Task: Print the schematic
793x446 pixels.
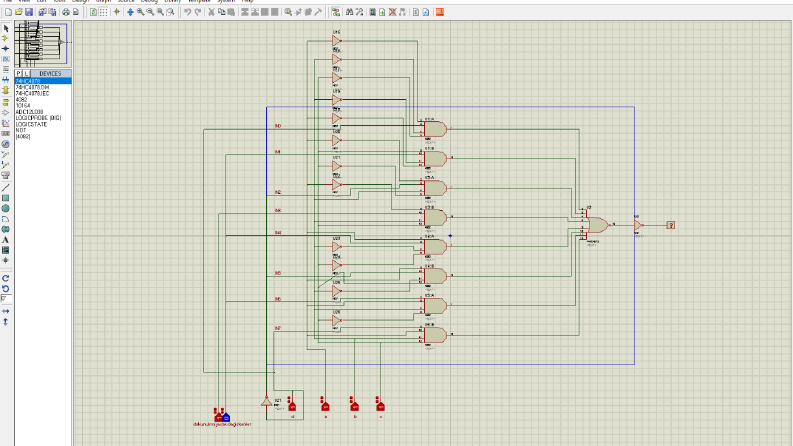Action: click(66, 12)
